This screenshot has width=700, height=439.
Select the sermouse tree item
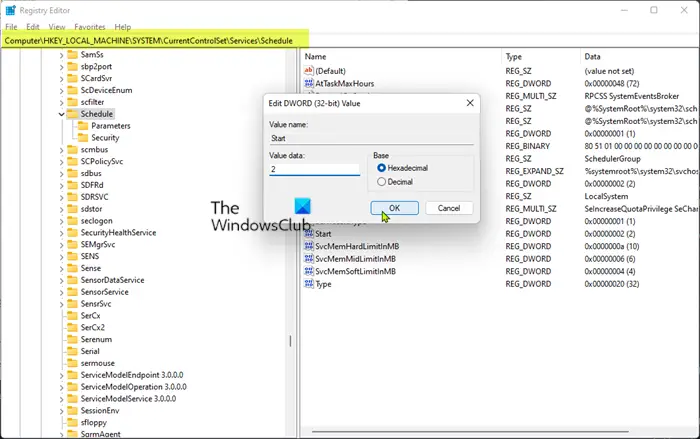97,363
